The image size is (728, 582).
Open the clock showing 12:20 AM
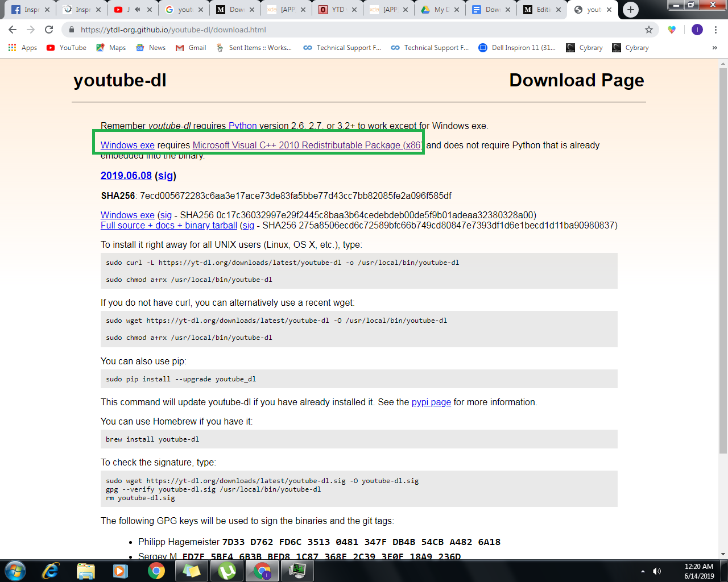(699, 571)
